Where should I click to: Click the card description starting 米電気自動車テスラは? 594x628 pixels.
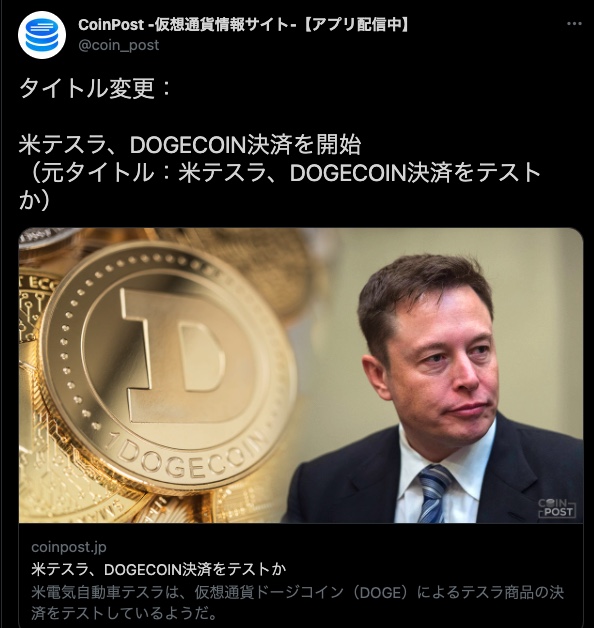coord(298,603)
